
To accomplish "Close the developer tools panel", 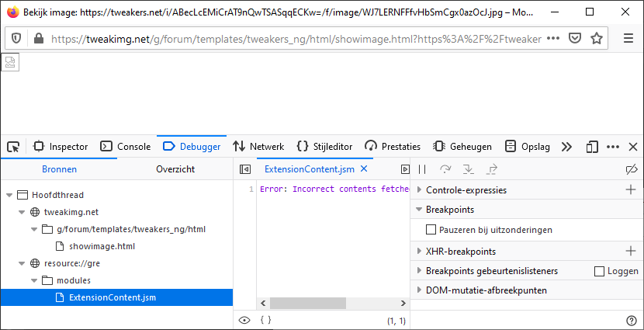I will 633,147.
